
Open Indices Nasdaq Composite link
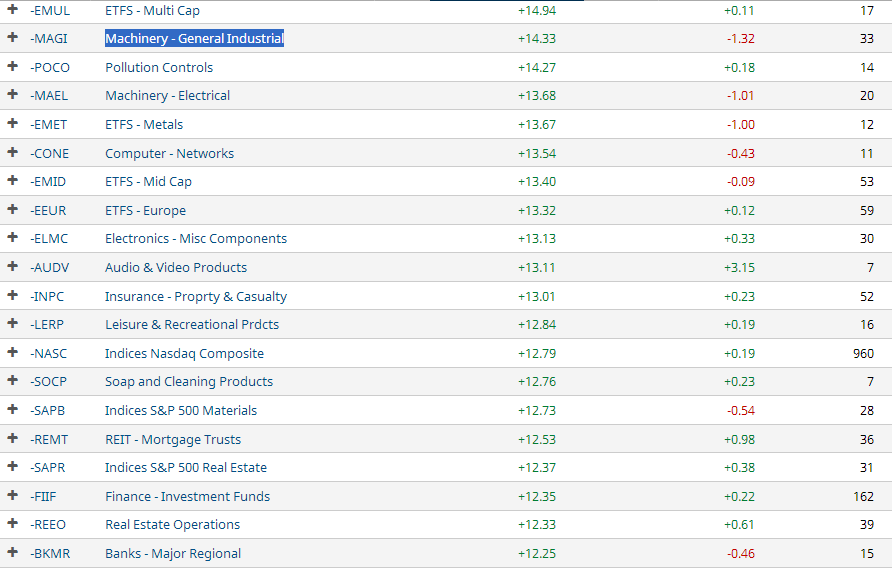click(x=184, y=353)
